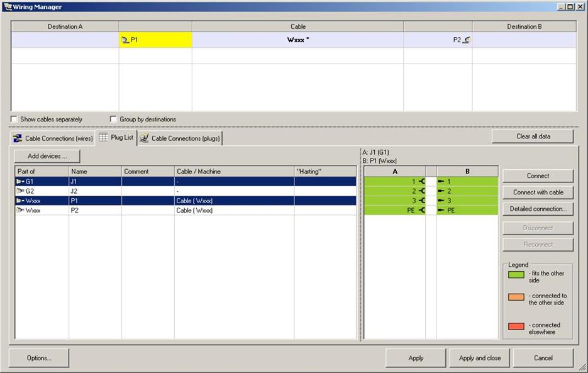Select the Wxxx * cable cell
Viewport: 588px width, 373px height.
297,40
